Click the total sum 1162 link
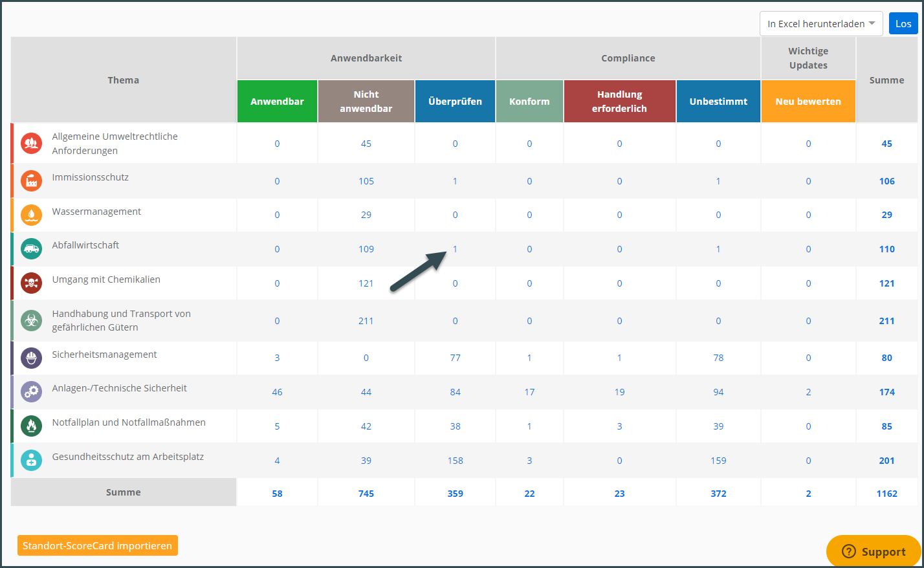Image resolution: width=924 pixels, height=568 pixels. (x=886, y=493)
